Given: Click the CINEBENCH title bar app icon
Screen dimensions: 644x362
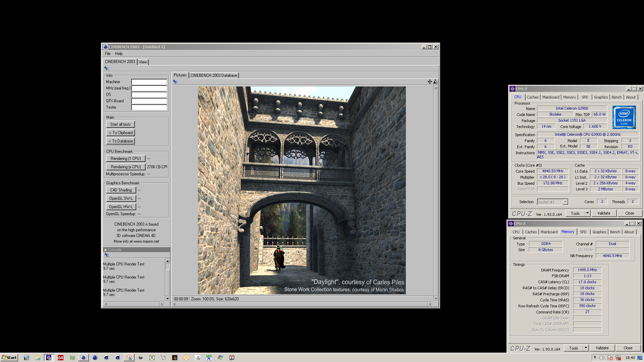Looking at the screenshot, I should (106, 47).
